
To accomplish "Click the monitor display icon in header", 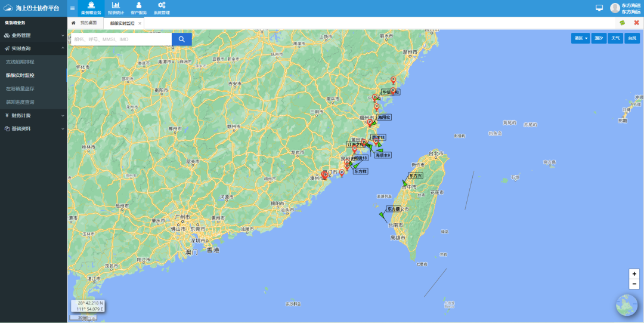I will (599, 8).
